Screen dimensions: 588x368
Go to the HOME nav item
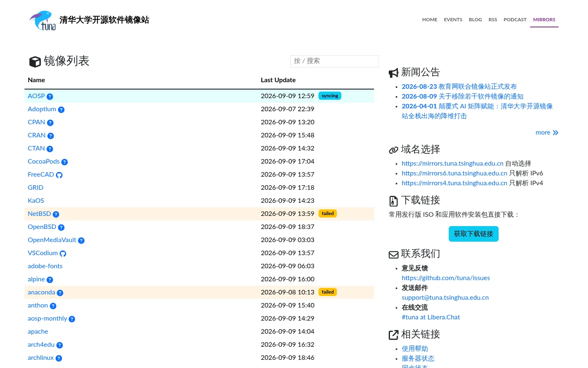(430, 20)
